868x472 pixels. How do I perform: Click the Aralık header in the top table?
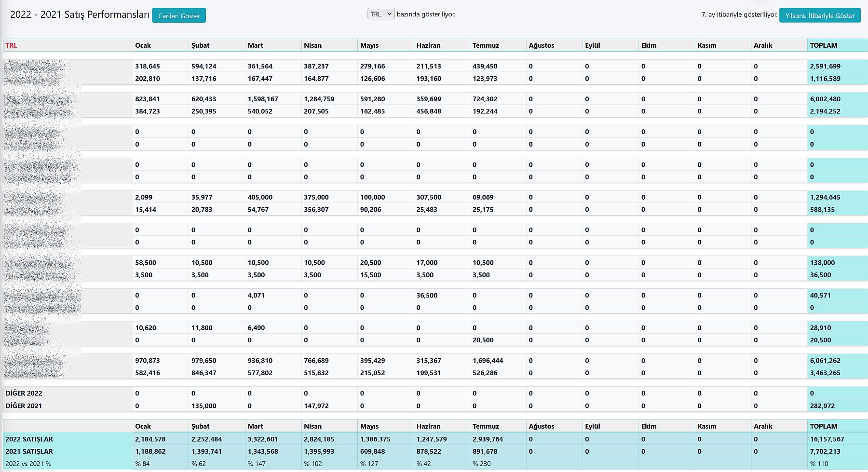pyautogui.click(x=762, y=45)
